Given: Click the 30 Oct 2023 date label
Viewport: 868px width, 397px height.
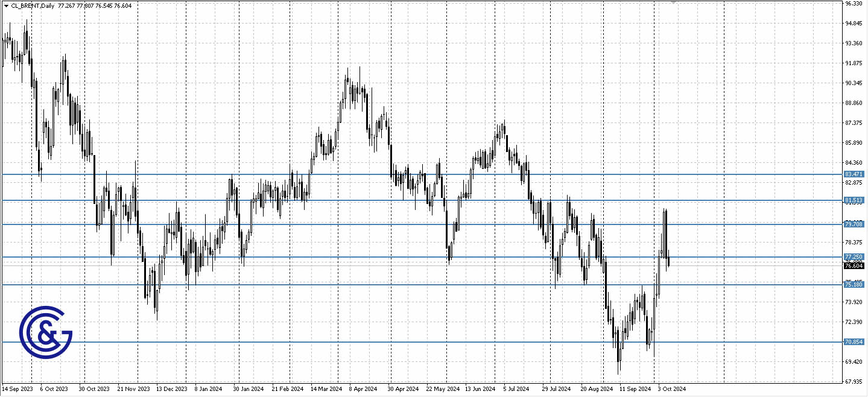Looking at the screenshot, I should (x=95, y=389).
